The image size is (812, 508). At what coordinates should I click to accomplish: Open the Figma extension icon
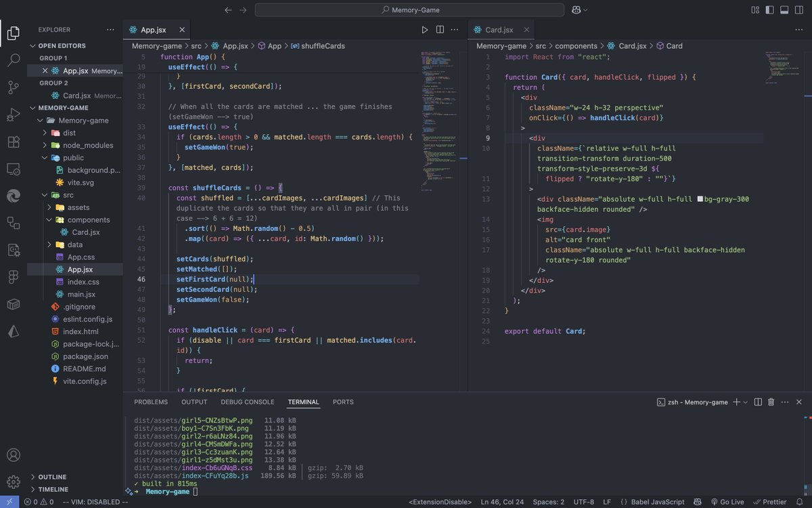tap(14, 277)
